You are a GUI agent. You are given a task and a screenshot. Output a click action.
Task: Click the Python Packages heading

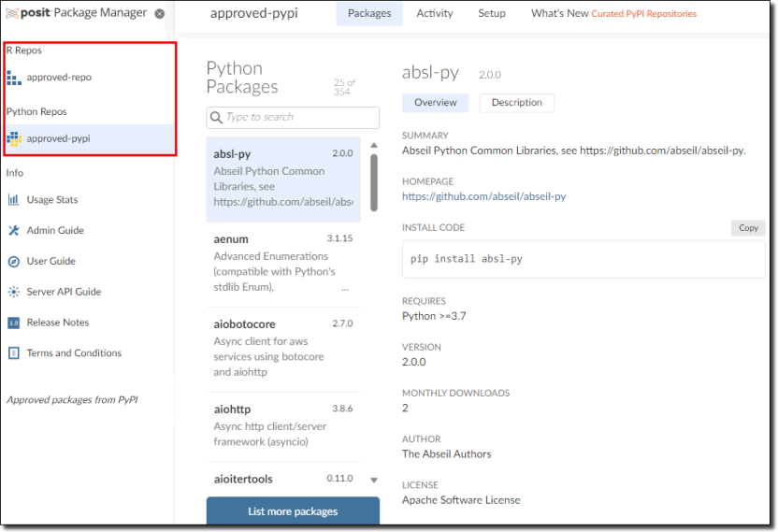(242, 78)
